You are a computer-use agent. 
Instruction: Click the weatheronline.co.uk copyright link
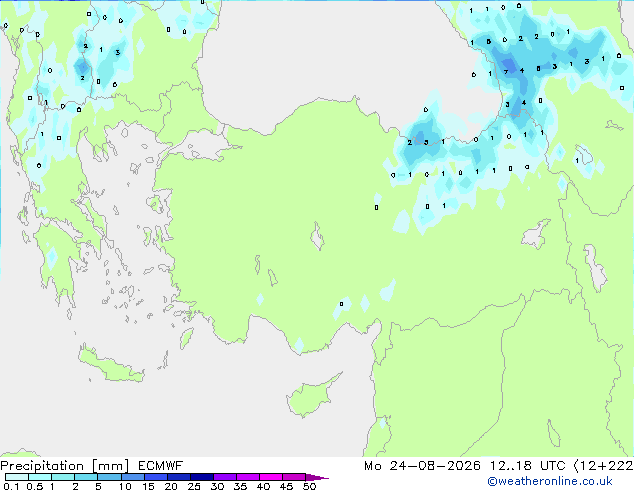(550, 481)
